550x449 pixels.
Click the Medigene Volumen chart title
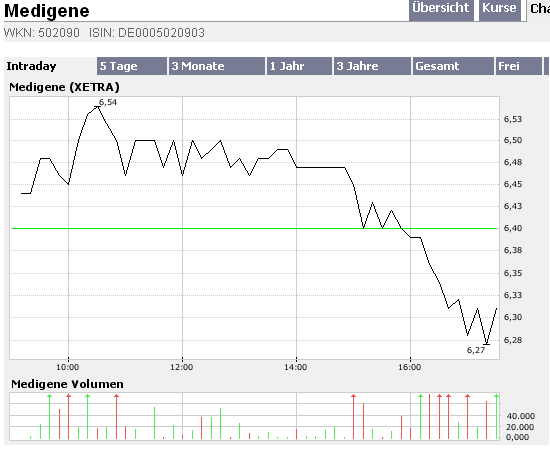pyautogui.click(x=67, y=384)
